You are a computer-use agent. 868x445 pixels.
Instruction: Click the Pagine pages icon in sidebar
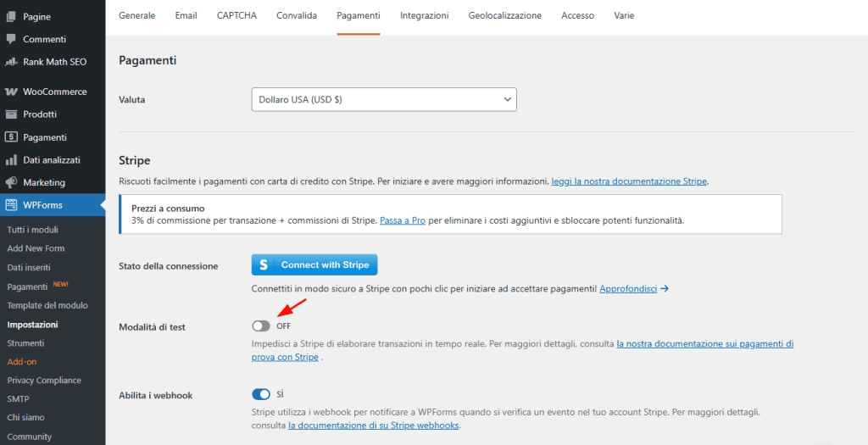click(10, 17)
